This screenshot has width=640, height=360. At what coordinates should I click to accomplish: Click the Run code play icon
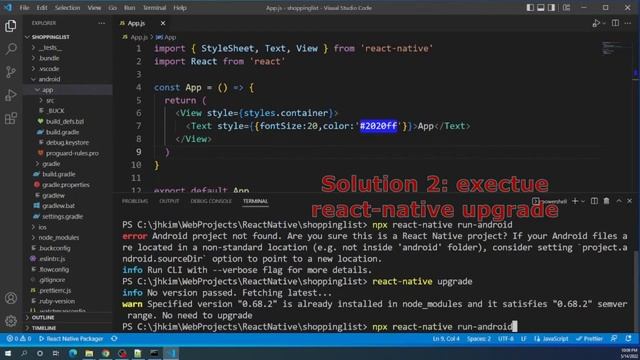coord(596,23)
